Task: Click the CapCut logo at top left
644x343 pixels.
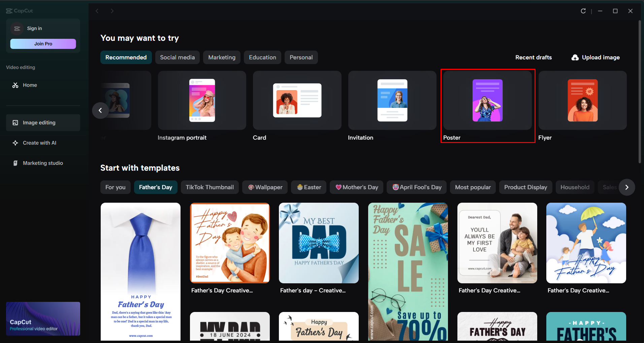Action: (x=19, y=10)
